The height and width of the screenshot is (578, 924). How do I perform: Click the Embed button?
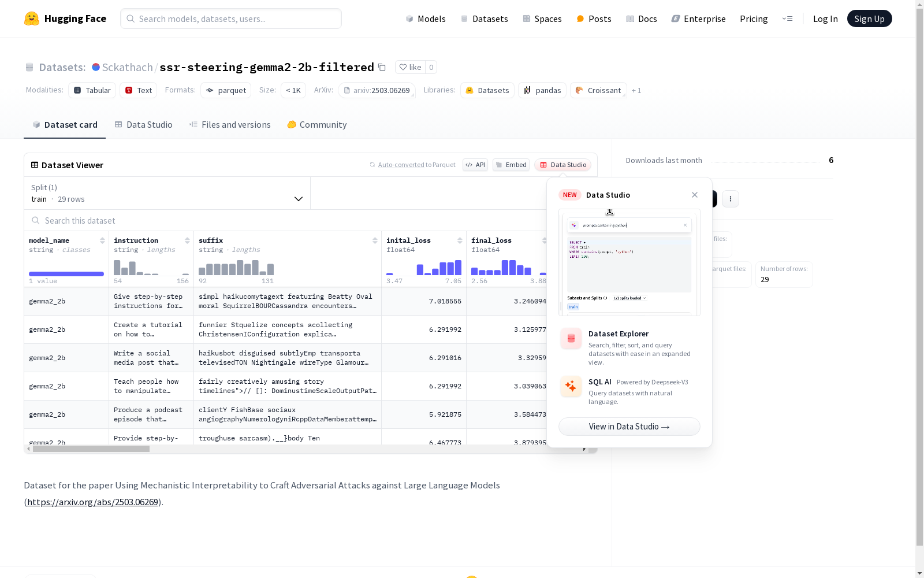511,165
